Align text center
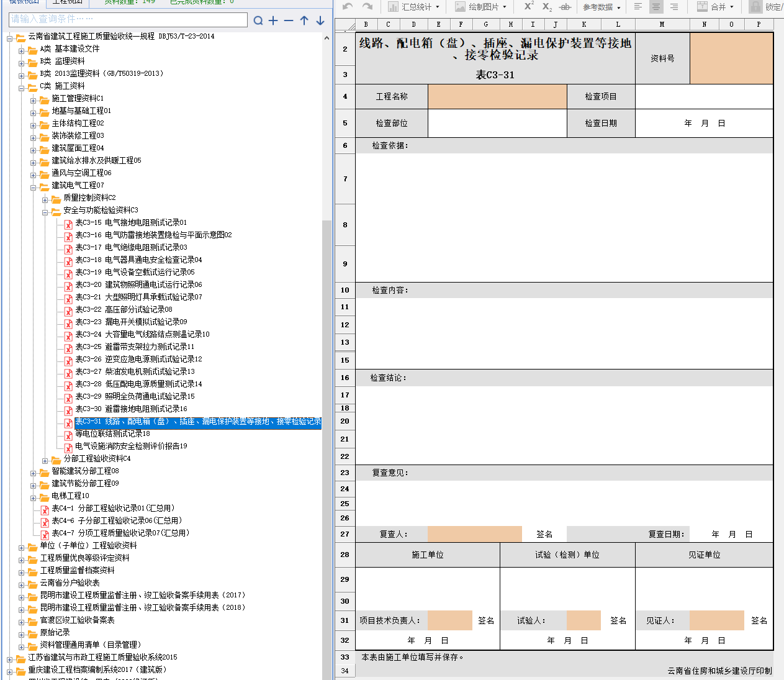 pos(656,6)
